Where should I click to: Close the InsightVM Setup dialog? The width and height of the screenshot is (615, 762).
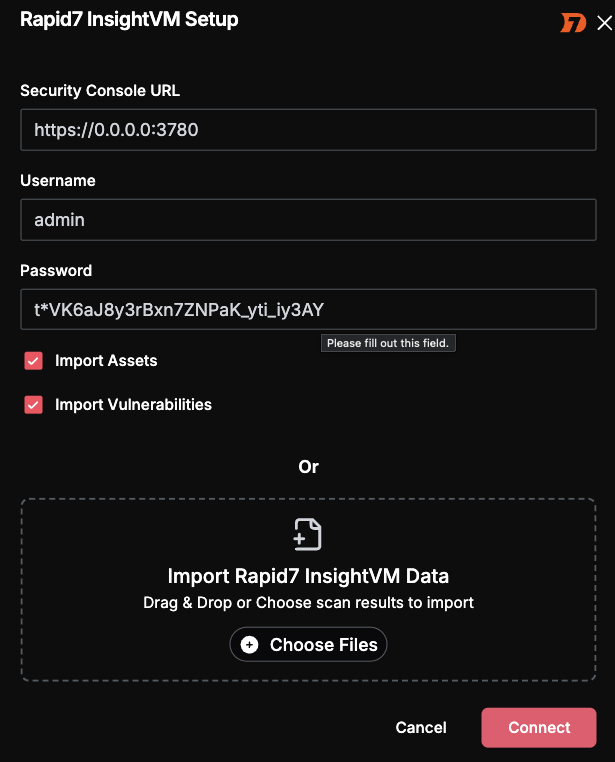pos(604,23)
